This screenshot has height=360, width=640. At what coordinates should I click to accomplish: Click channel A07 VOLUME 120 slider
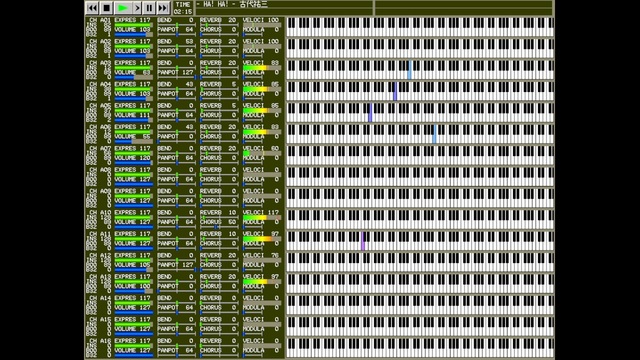pos(133,162)
